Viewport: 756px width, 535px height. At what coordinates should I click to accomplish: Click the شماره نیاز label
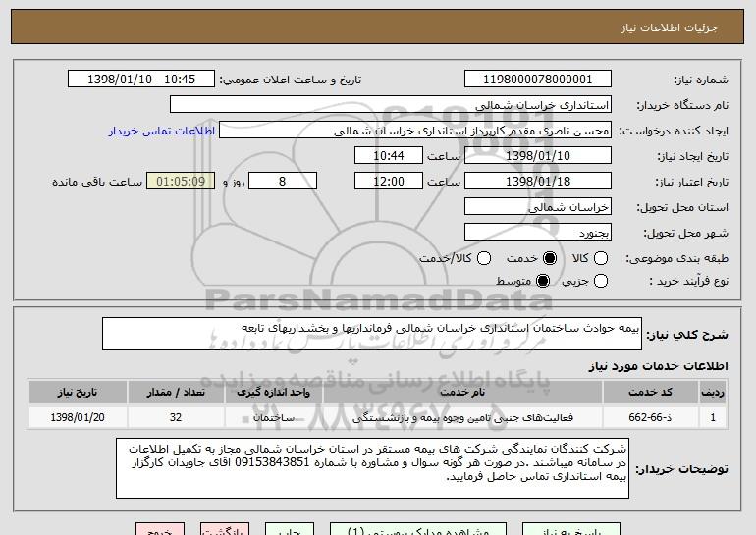pos(702,80)
